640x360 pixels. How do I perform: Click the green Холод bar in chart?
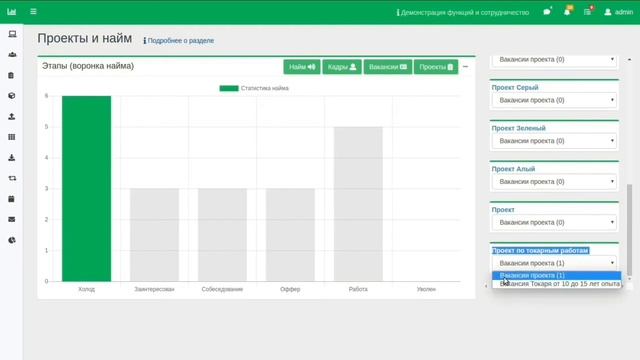(x=87, y=189)
